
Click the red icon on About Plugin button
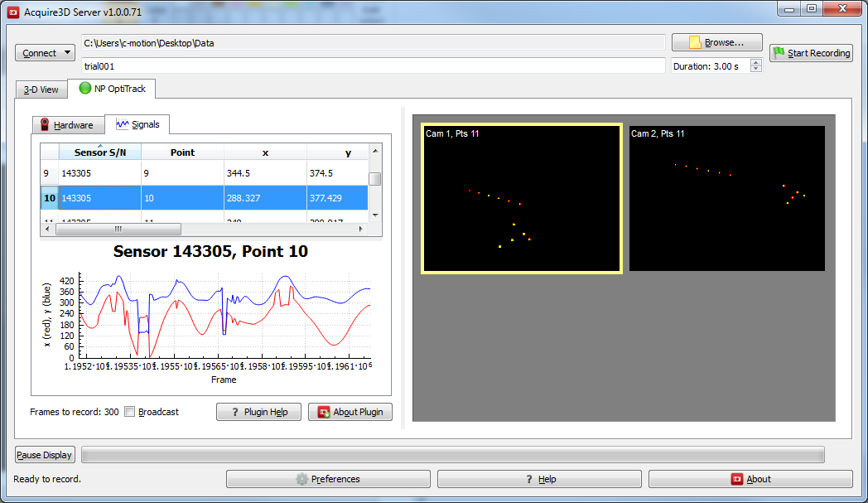tap(324, 412)
